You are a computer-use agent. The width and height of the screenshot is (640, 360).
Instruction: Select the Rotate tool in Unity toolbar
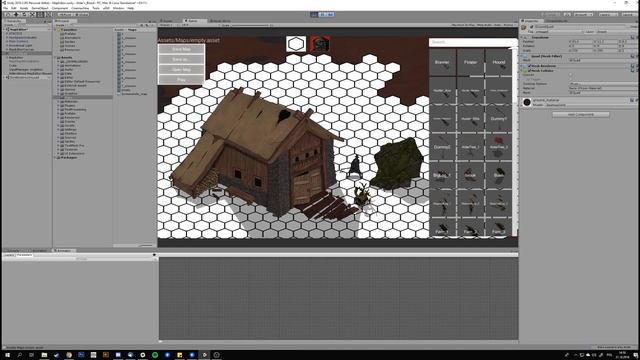24,14
